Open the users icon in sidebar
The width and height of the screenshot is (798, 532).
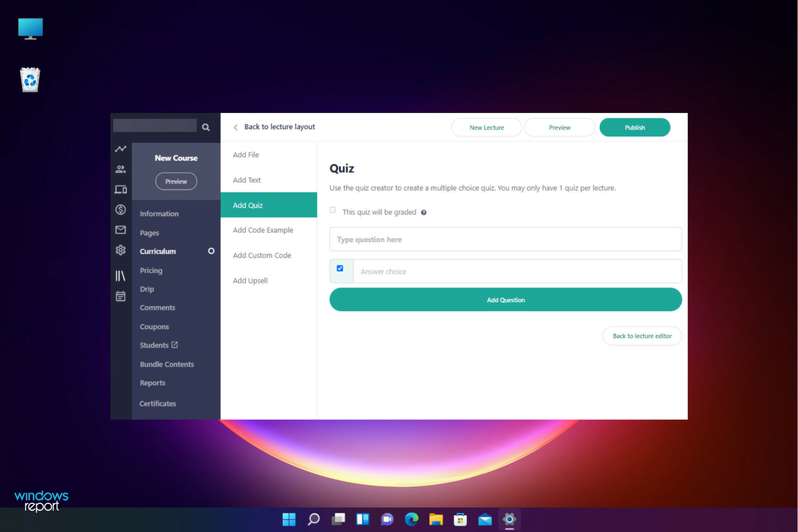pyautogui.click(x=121, y=169)
